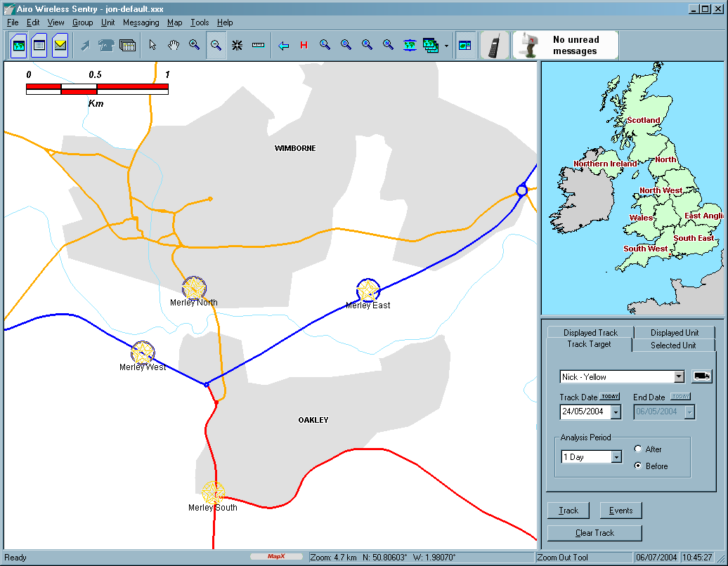Image resolution: width=728 pixels, height=566 pixels.
Task: Click the Merley South star marker
Action: pos(213,492)
